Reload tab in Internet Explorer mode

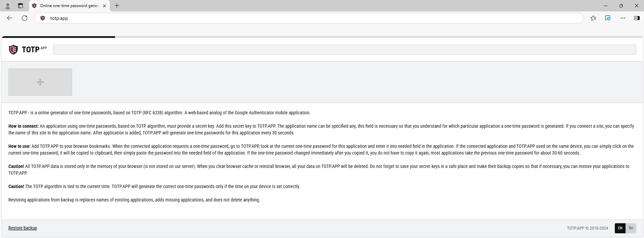(608, 18)
